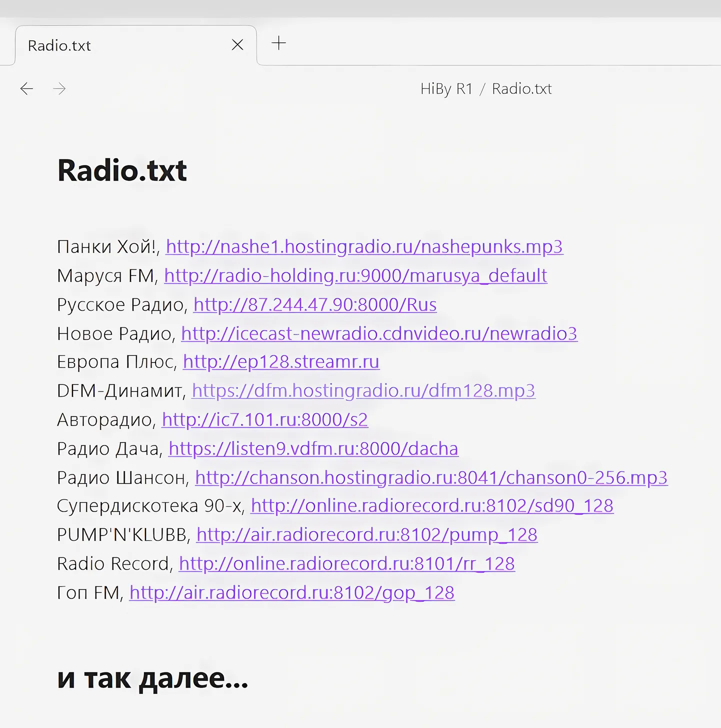721x728 pixels.
Task: Close the Radio.txt tab
Action: [x=237, y=45]
